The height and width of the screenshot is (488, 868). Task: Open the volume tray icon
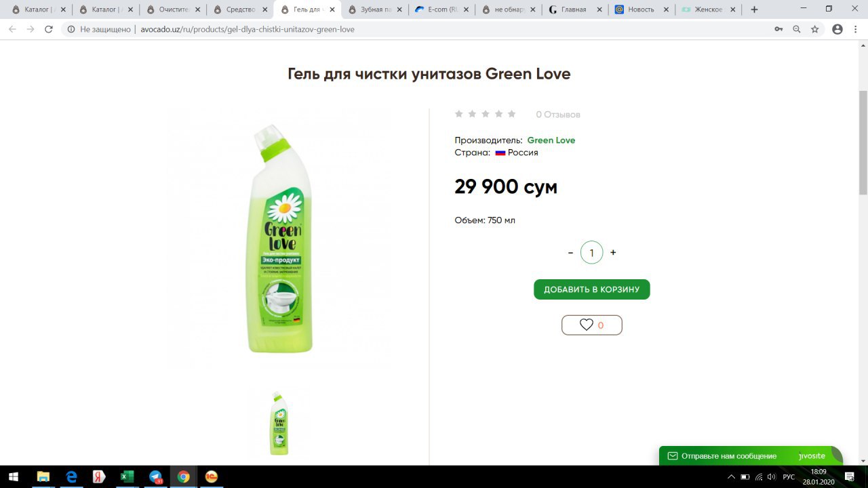[772, 476]
